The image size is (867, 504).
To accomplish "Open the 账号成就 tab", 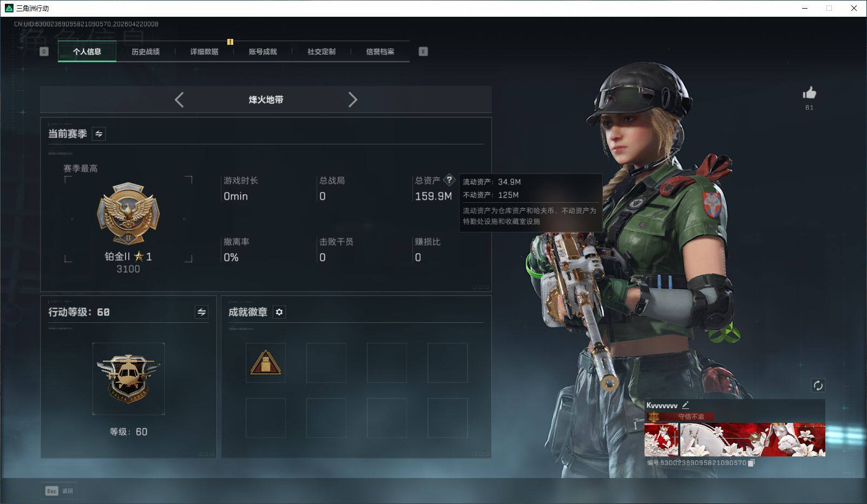I will click(x=262, y=51).
